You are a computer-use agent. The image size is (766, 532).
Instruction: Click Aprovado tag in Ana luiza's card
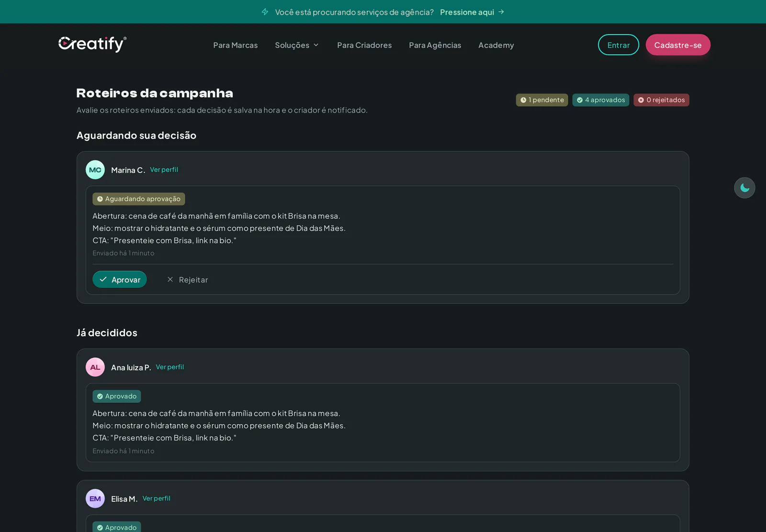pos(117,396)
